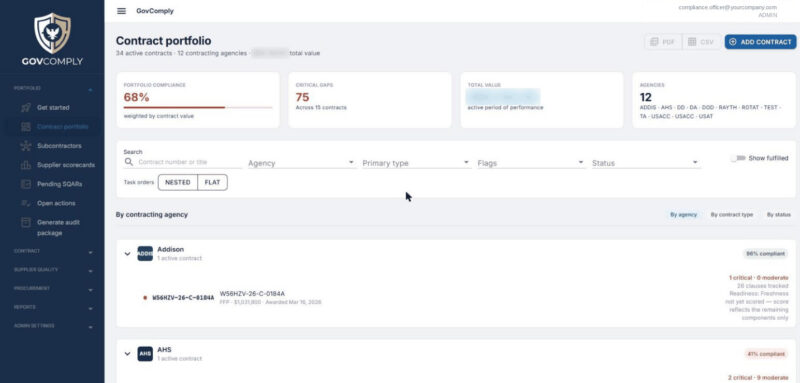Viewport: 800px width, 383px height.
Task: Go to Supplier scorecards page
Action: point(66,165)
